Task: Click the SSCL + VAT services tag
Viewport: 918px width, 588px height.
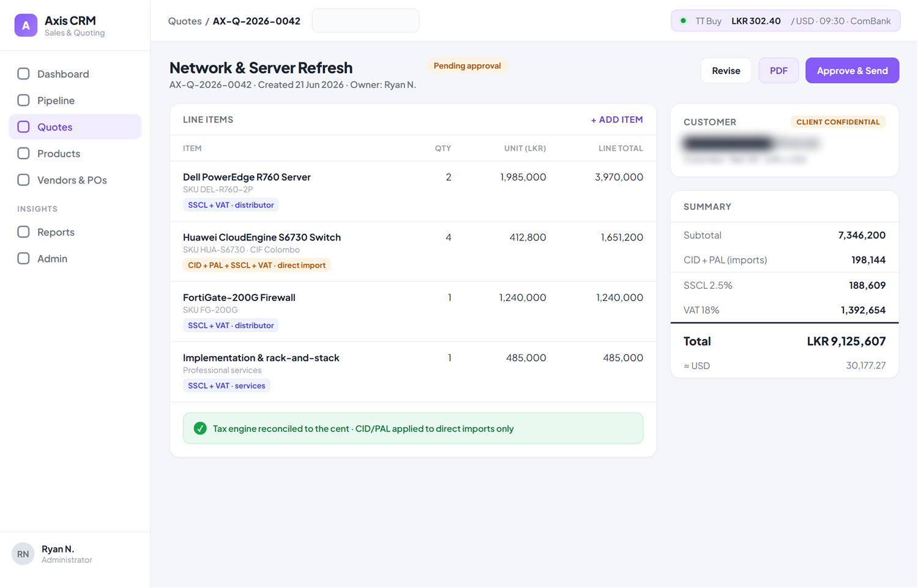Action: pyautogui.click(x=226, y=385)
